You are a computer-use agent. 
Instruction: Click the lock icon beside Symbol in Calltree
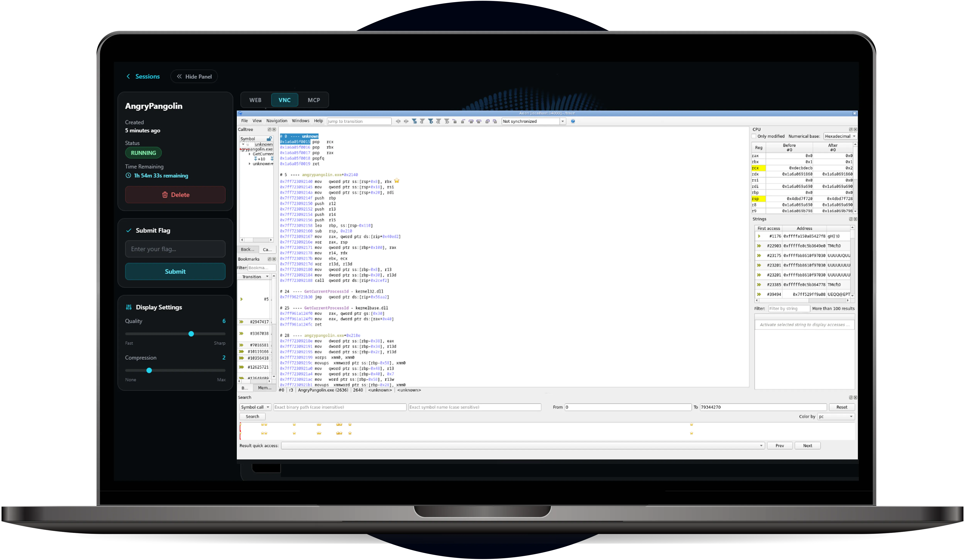pos(269,139)
